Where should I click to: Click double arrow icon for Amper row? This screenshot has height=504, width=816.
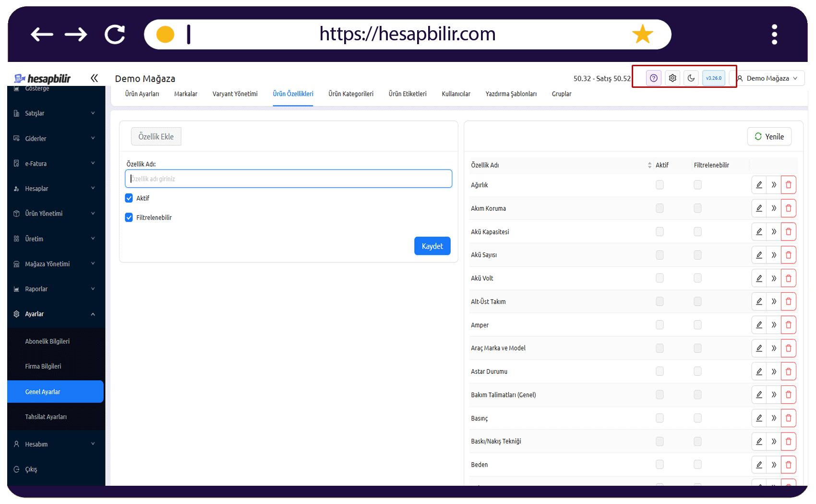tap(774, 325)
